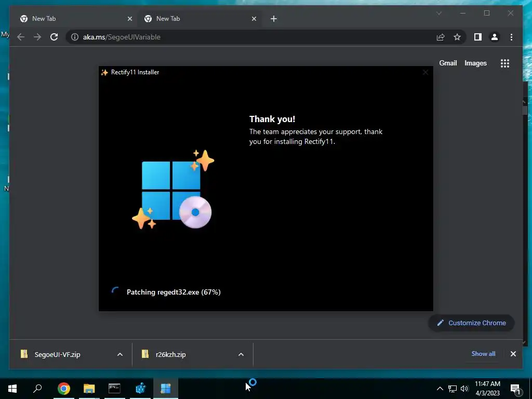532x399 pixels.
Task: Open Chrome three-dot menu
Action: 511,37
